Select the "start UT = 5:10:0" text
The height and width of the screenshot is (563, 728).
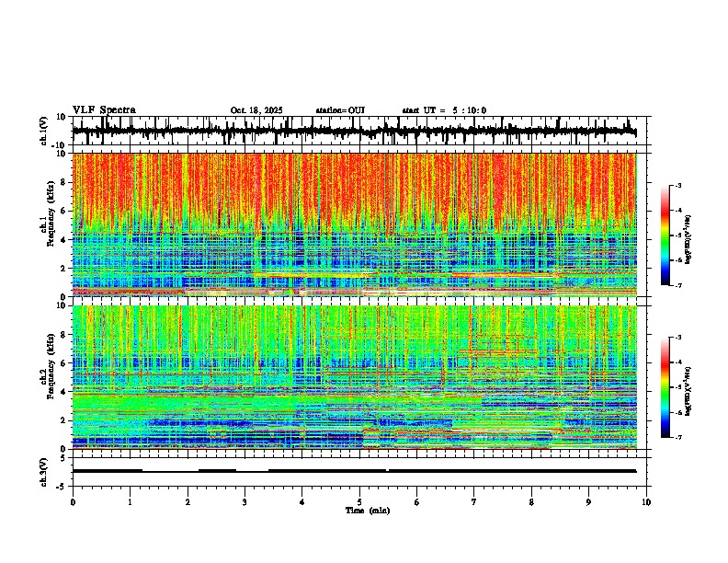(x=444, y=110)
